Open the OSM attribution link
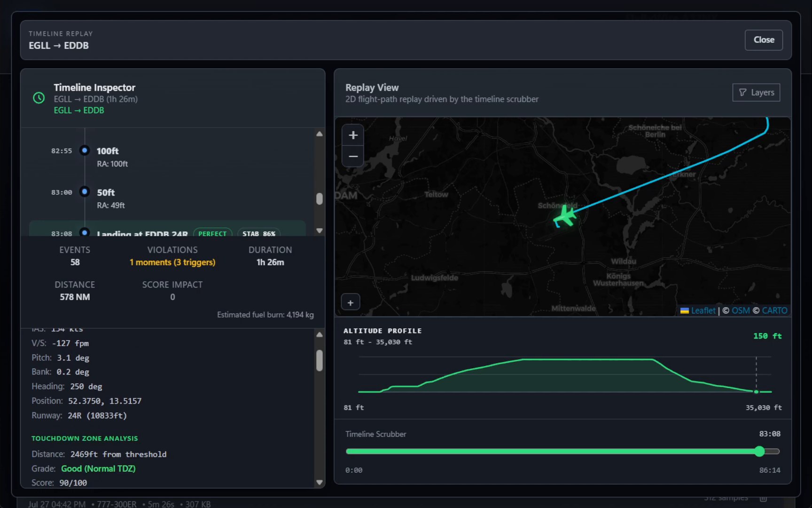 point(741,310)
